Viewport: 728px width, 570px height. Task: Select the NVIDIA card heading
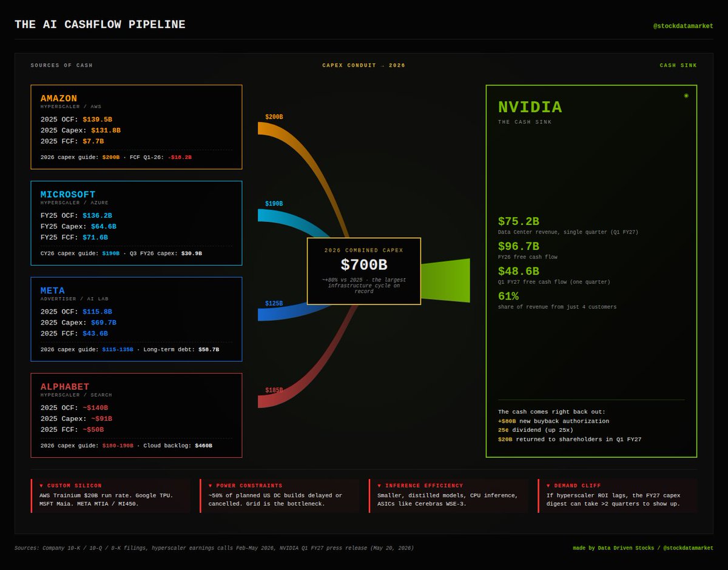(x=530, y=107)
